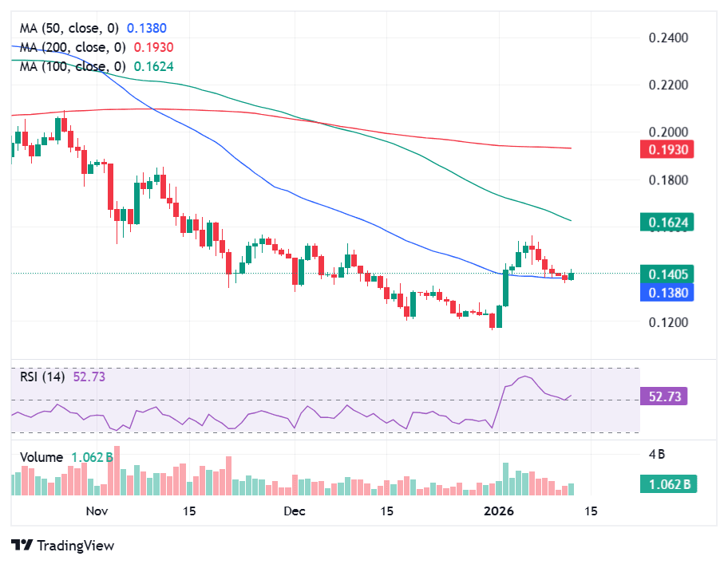Select the MA (50, close, 0) legend label
728x564 pixels.
point(73,28)
